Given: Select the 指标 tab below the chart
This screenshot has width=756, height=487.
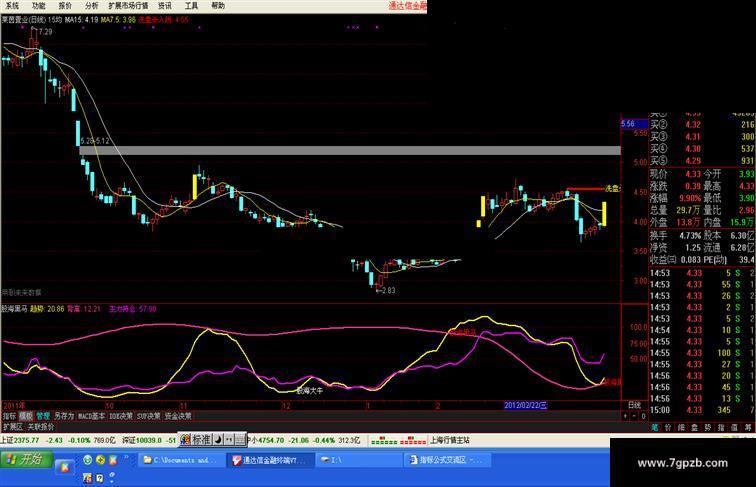Looking at the screenshot, I should (9, 416).
